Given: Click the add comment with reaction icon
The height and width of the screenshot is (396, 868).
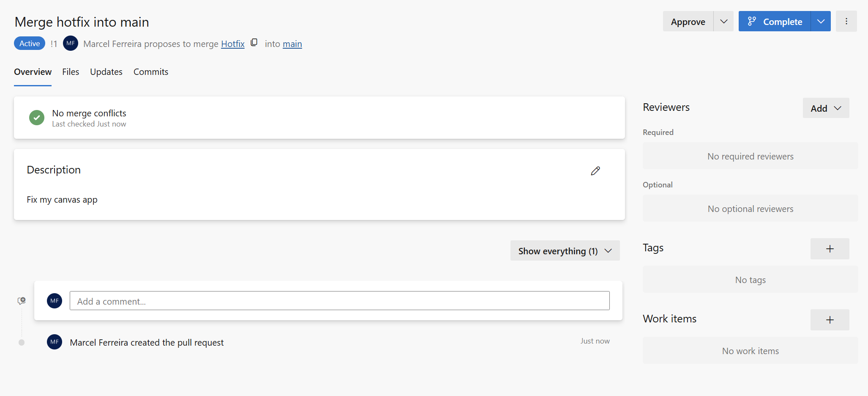Looking at the screenshot, I should tap(21, 300).
